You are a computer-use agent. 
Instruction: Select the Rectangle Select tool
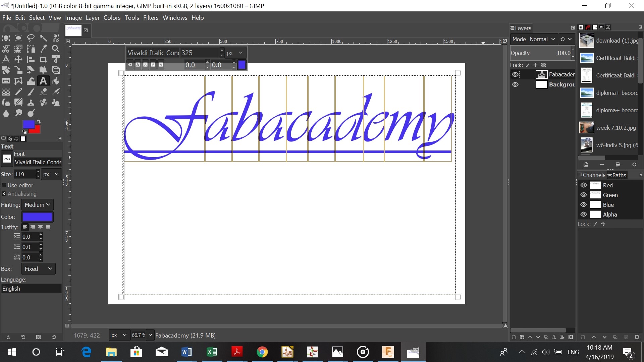pyautogui.click(x=6, y=38)
